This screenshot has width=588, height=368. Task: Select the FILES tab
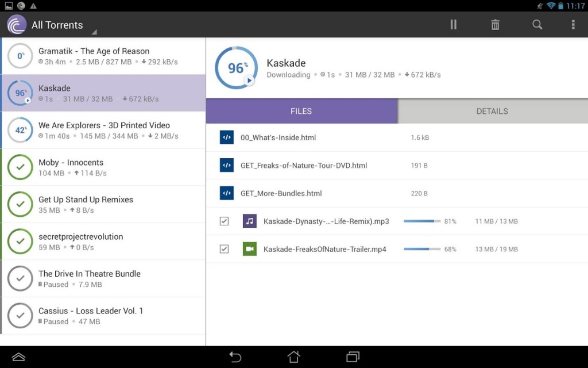301,111
